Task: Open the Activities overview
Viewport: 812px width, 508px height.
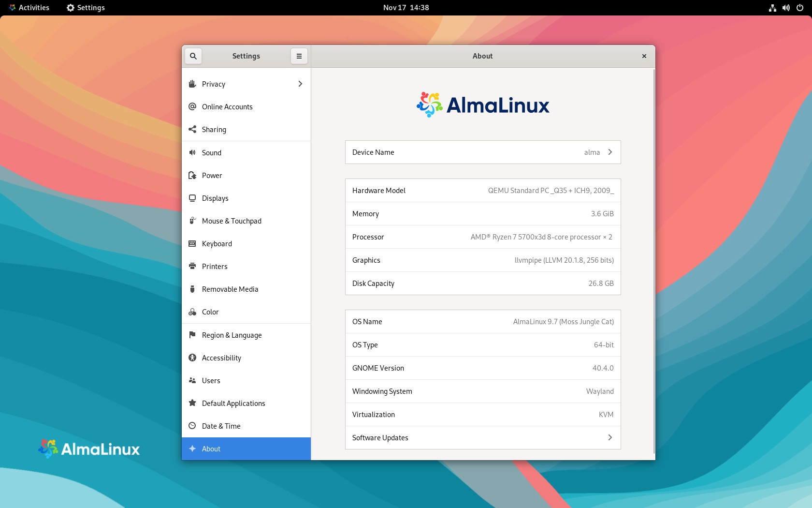Action: [x=30, y=7]
